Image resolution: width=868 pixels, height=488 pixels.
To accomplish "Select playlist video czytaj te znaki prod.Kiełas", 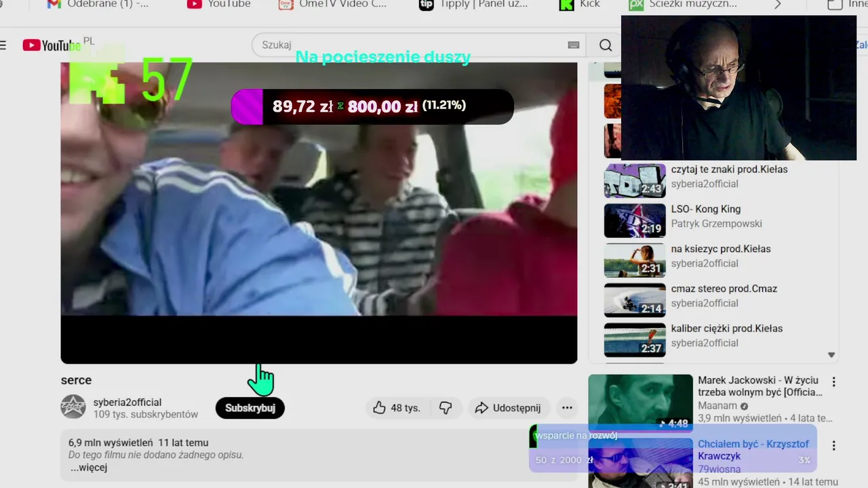I will (730, 169).
